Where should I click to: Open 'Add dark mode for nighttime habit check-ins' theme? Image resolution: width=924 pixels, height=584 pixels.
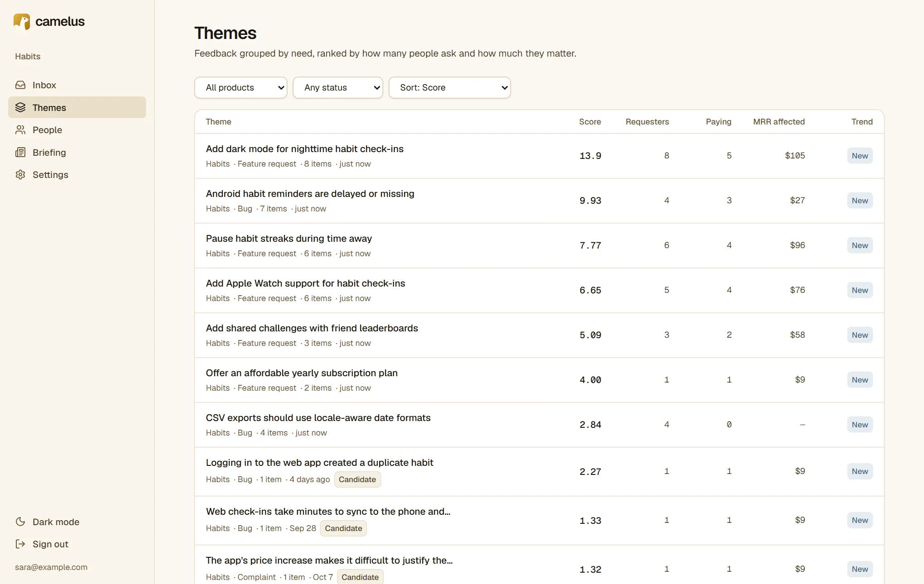[305, 149]
